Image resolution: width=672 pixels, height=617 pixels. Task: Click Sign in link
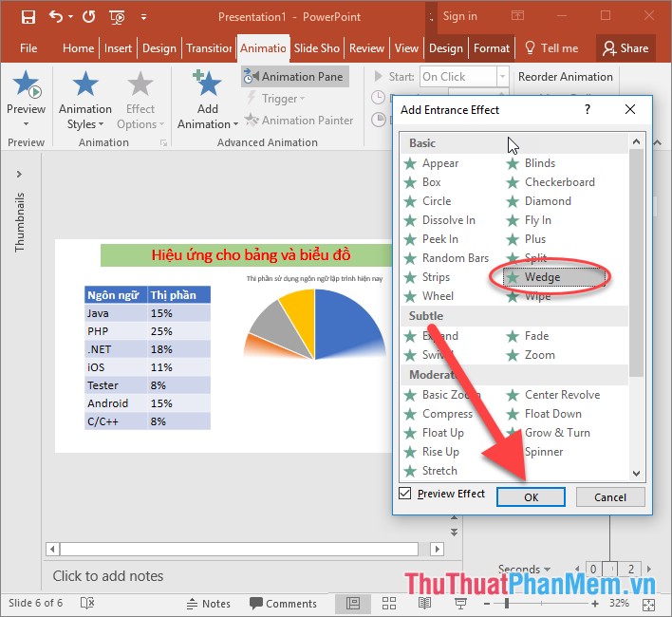click(459, 16)
